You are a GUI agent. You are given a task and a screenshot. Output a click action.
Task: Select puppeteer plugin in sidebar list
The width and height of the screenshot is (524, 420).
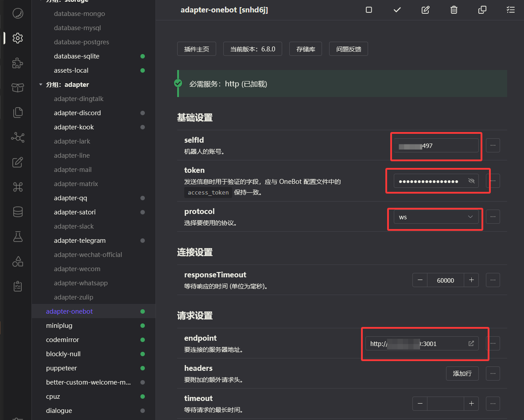coord(62,368)
